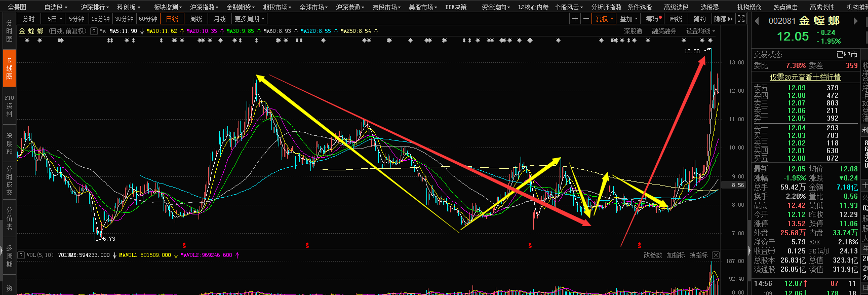Screen dimensions: 868x295
Task: Expand 自选股 menu
Action: (x=55, y=7)
